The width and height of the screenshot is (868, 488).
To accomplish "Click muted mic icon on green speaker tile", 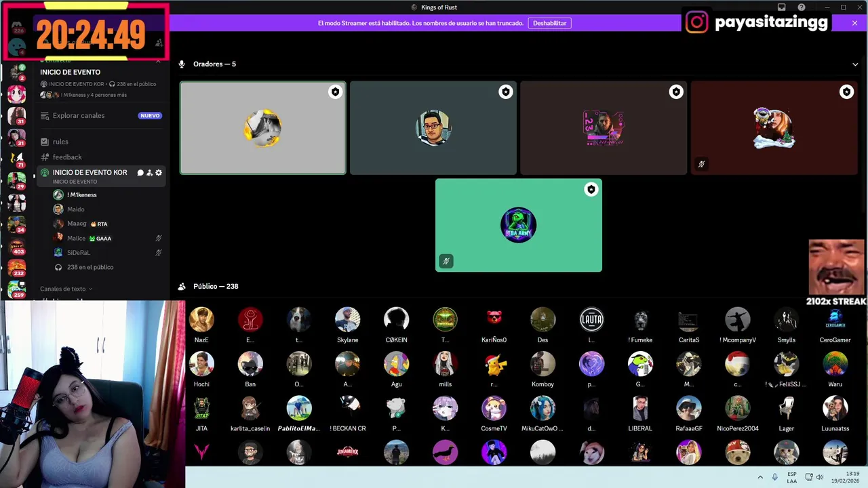I will [x=446, y=261].
